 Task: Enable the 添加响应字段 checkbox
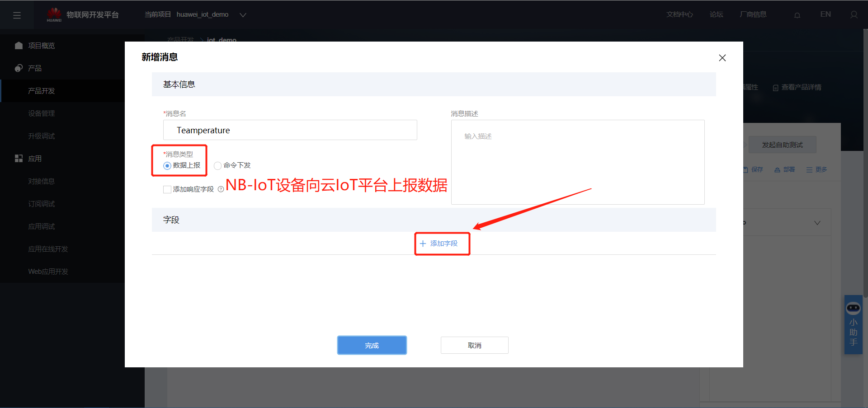(167, 189)
